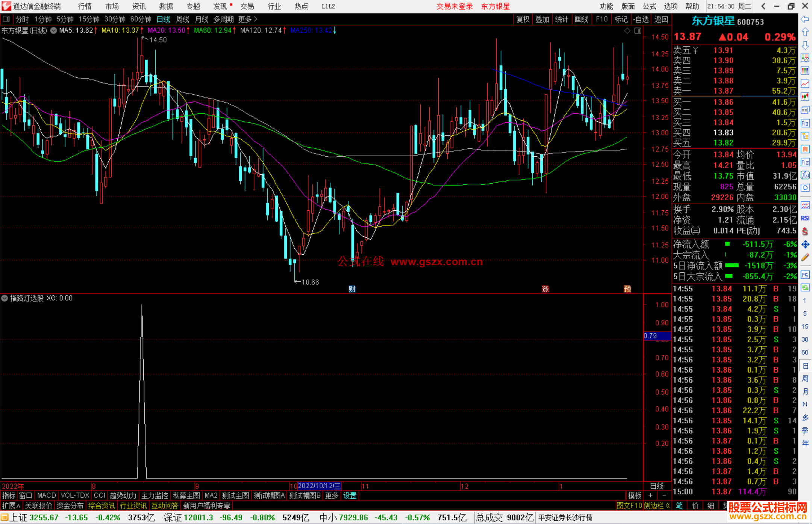Click the candlestick chart icon in sidebar

click(805, 97)
